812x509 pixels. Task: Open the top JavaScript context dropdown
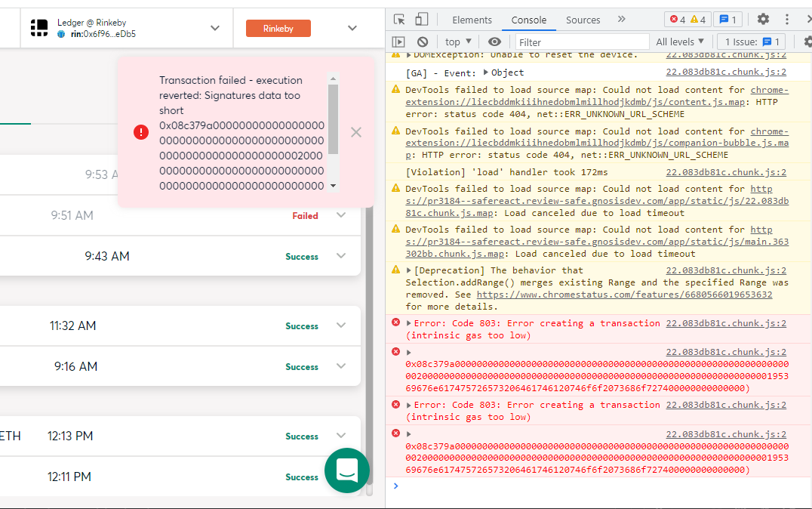coord(458,42)
